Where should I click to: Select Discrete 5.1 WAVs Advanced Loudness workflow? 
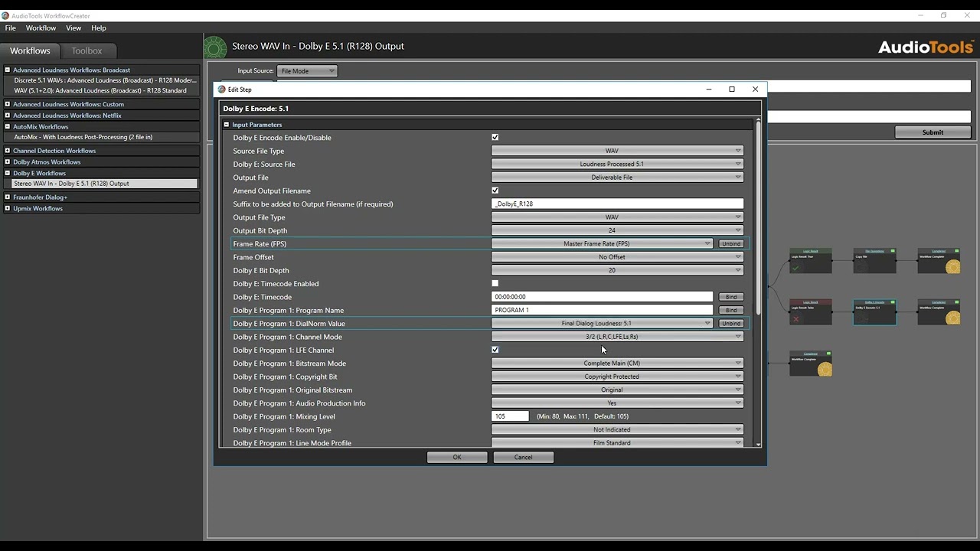(x=105, y=80)
